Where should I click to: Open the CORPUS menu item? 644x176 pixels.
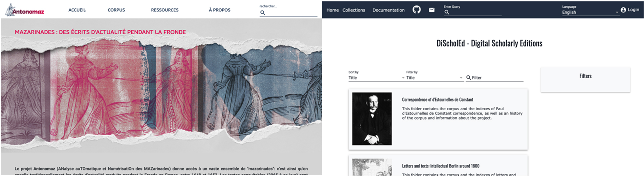(116, 10)
